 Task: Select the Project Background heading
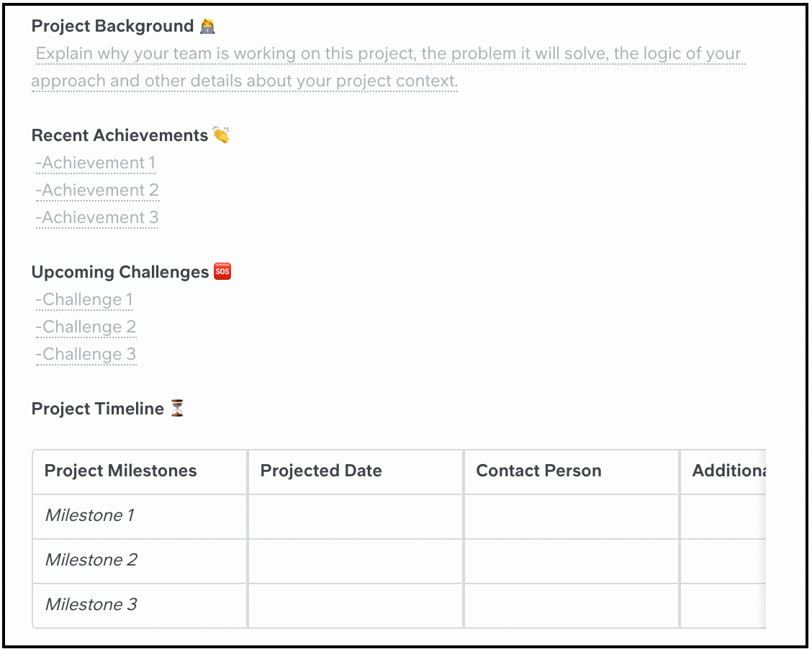[112, 26]
